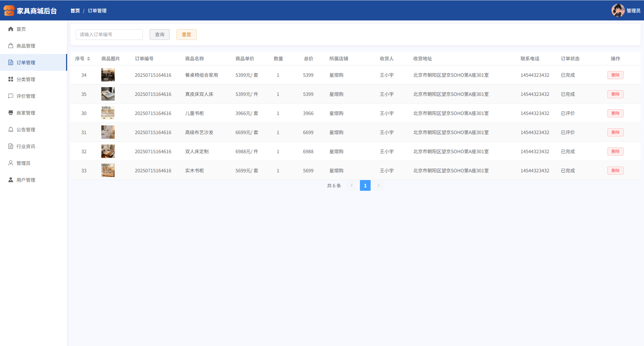
Task: Focus the 请输入订单编号 search field
Action: pyautogui.click(x=109, y=35)
